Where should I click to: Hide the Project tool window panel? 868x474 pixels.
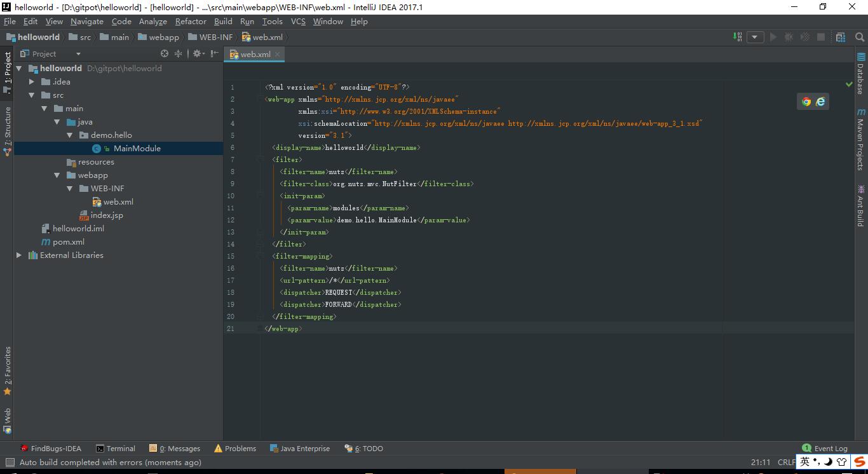(214, 54)
